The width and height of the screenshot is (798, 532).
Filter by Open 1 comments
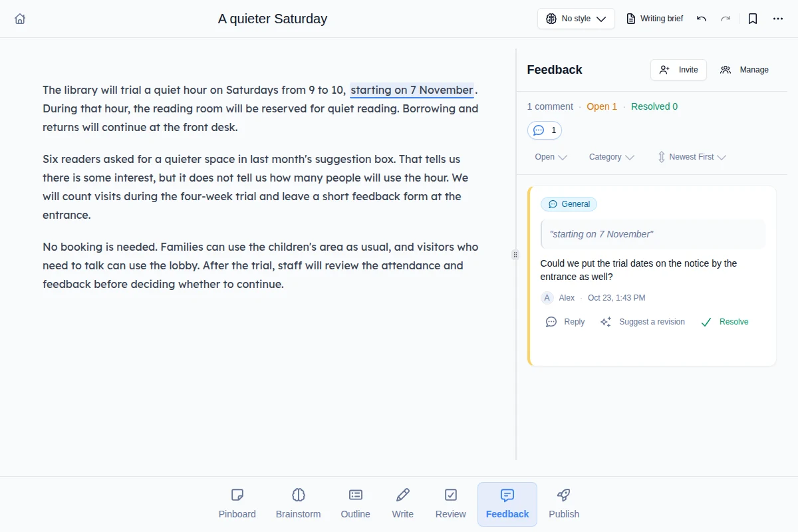coord(602,106)
